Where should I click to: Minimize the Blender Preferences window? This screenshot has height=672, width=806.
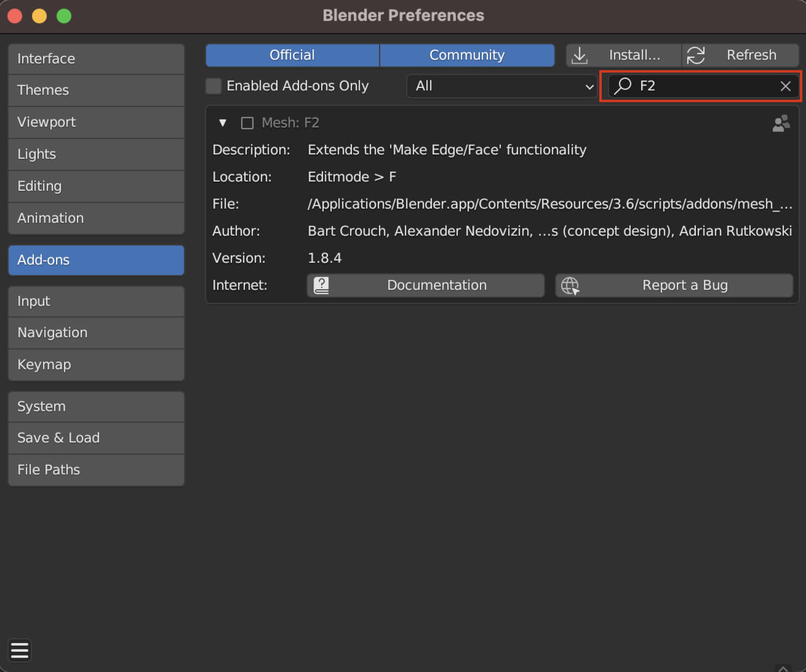pyautogui.click(x=40, y=16)
